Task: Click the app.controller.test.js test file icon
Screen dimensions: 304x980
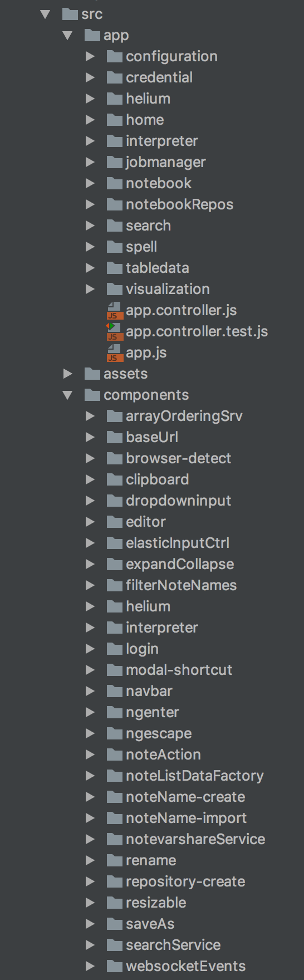Action: (114, 331)
